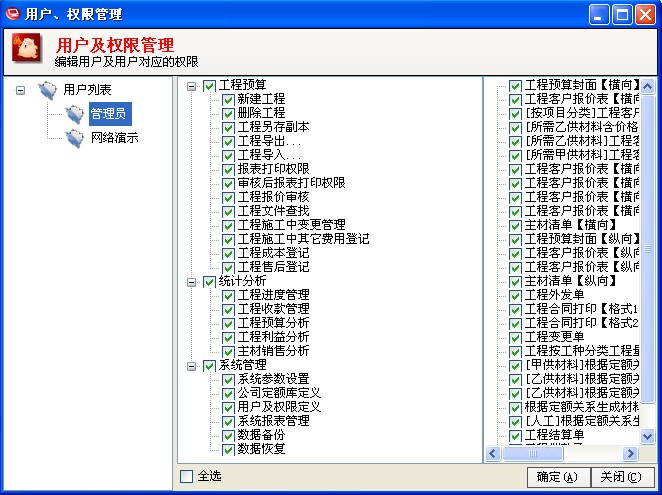Click the horizontal scrollbar right arrow
662x495 pixels.
coord(630,454)
